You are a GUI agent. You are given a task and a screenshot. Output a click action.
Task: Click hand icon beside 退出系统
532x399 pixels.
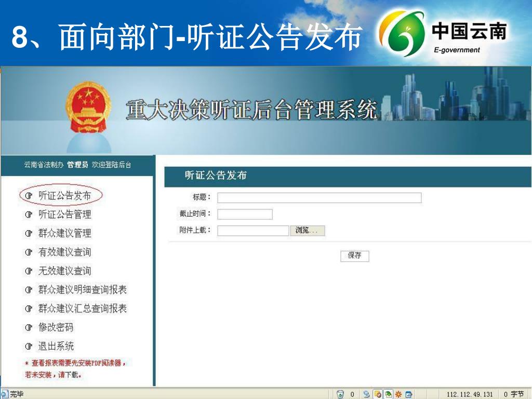point(29,347)
